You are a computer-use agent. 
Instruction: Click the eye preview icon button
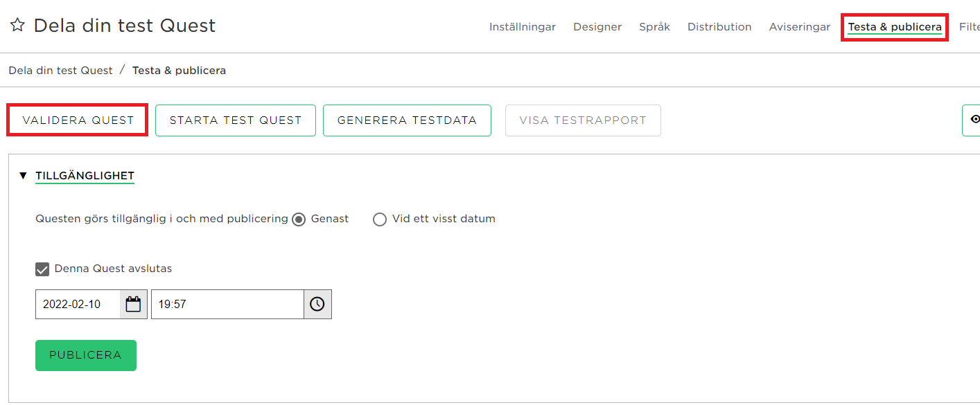pyautogui.click(x=972, y=120)
